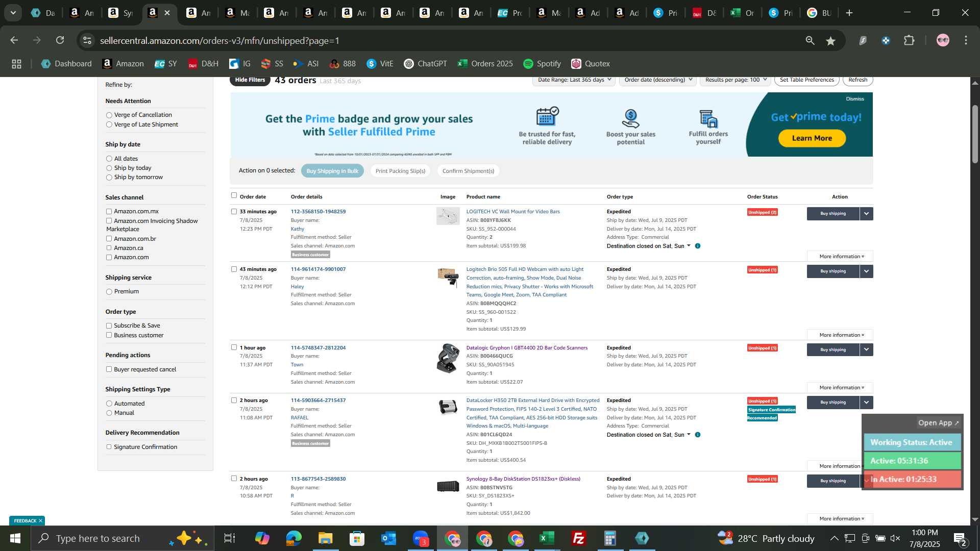Check the Business customer order type
Screen dimensions: 980x551
click(x=109, y=335)
